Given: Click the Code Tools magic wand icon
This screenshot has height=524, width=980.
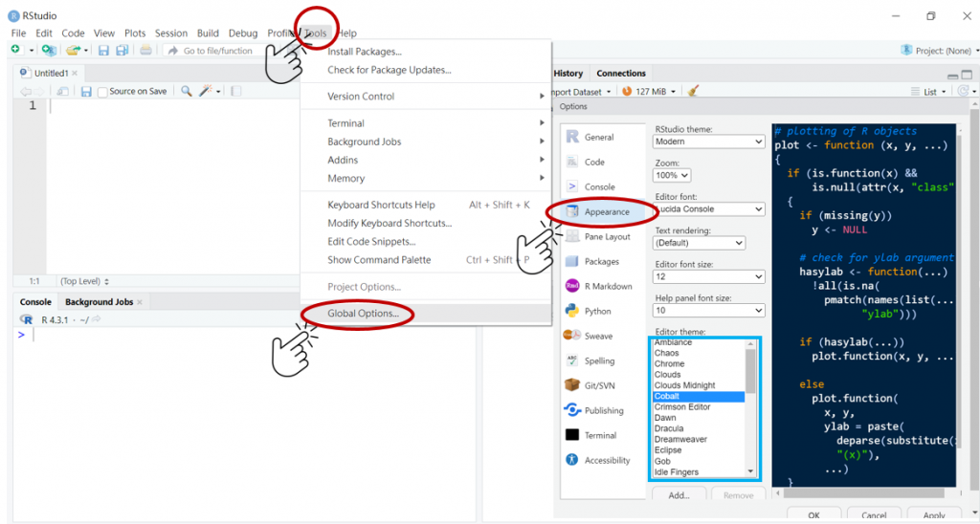Looking at the screenshot, I should tap(205, 91).
